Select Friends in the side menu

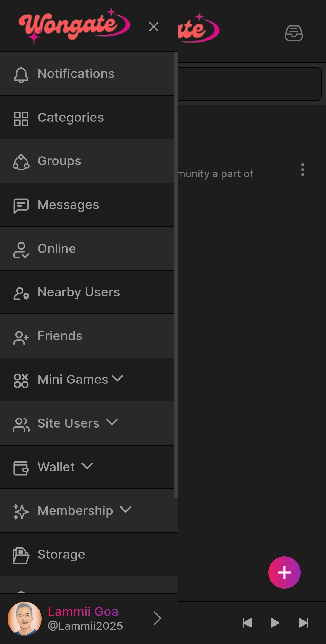(60, 336)
